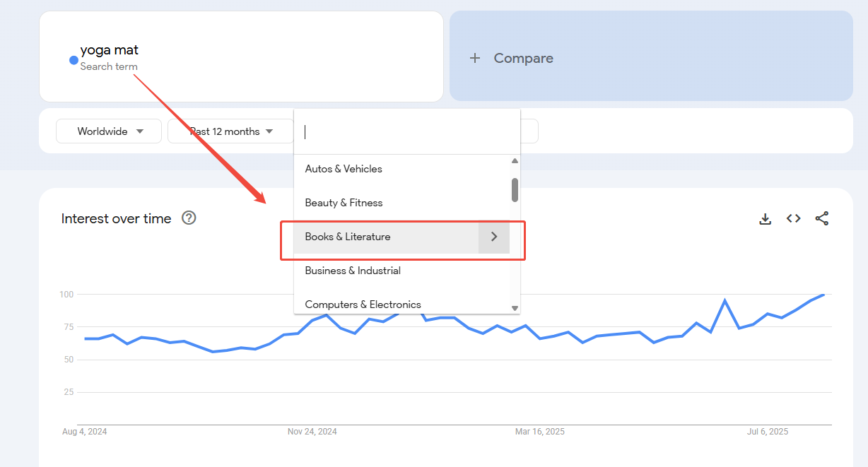Click the chart's final peak at 100

pyautogui.click(x=823, y=294)
